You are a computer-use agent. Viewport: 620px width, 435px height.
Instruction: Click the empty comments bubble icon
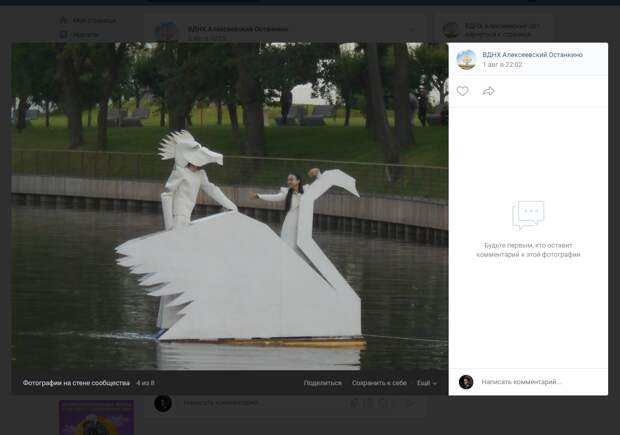pyautogui.click(x=528, y=216)
